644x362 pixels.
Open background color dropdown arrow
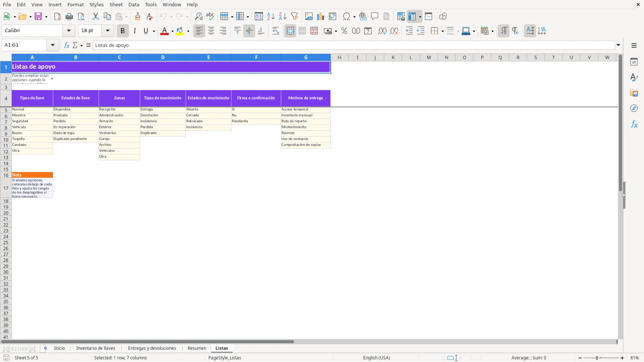click(188, 31)
